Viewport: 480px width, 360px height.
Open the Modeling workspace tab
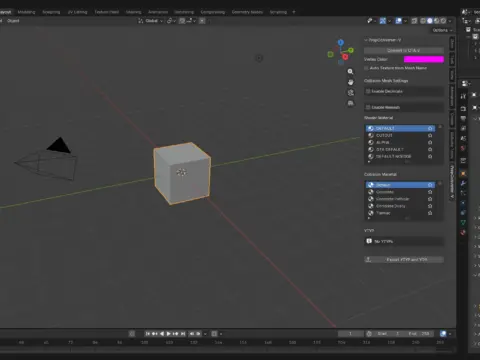pyautogui.click(x=26, y=12)
